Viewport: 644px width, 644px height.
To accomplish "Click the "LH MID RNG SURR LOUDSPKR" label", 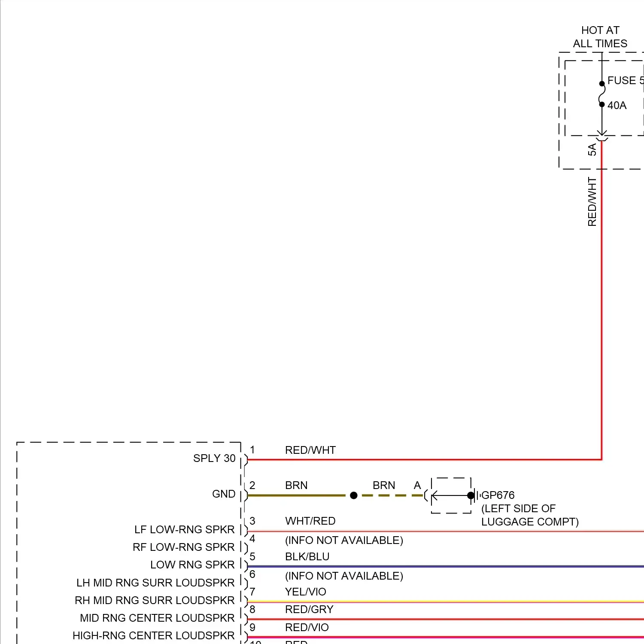I will tap(155, 583).
